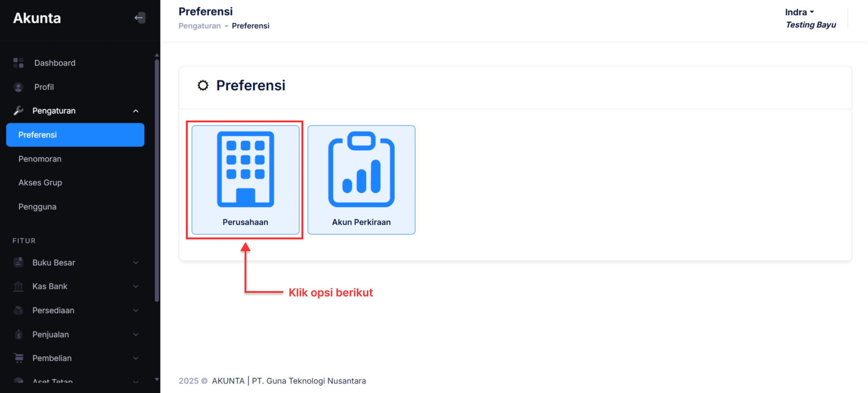Click the Kas Bank building icon
Screen dimensions: 868x393
tap(18, 287)
